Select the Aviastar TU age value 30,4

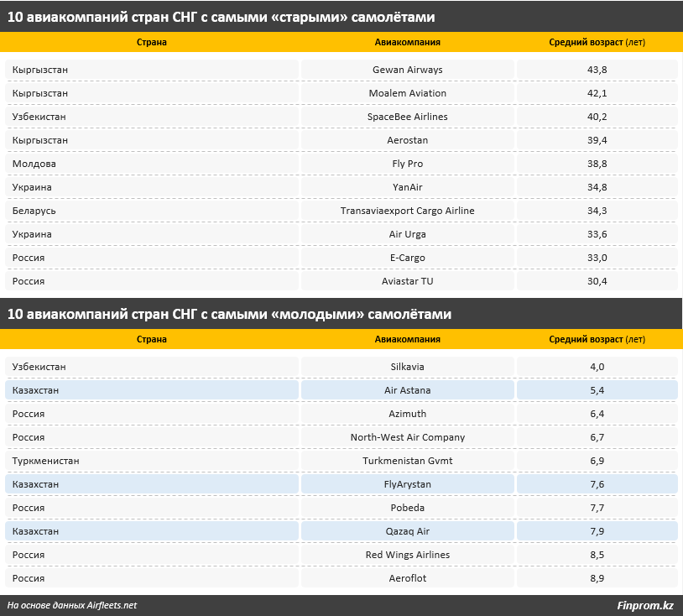click(597, 281)
